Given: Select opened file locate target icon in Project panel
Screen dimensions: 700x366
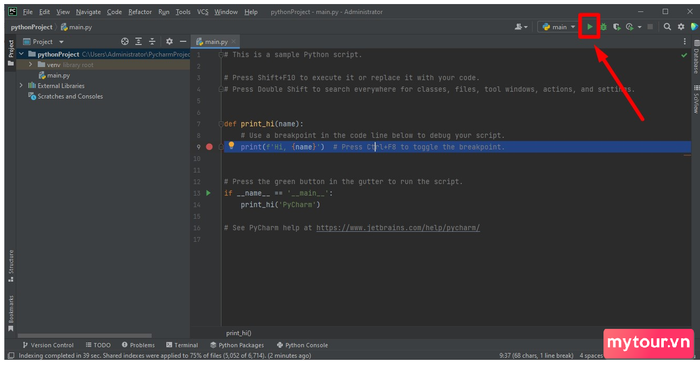Looking at the screenshot, I should (125, 42).
